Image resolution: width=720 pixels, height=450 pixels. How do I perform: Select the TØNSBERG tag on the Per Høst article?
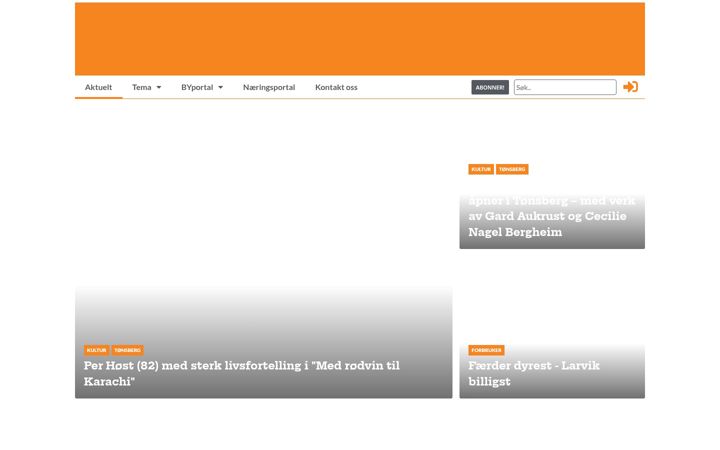pos(128,350)
